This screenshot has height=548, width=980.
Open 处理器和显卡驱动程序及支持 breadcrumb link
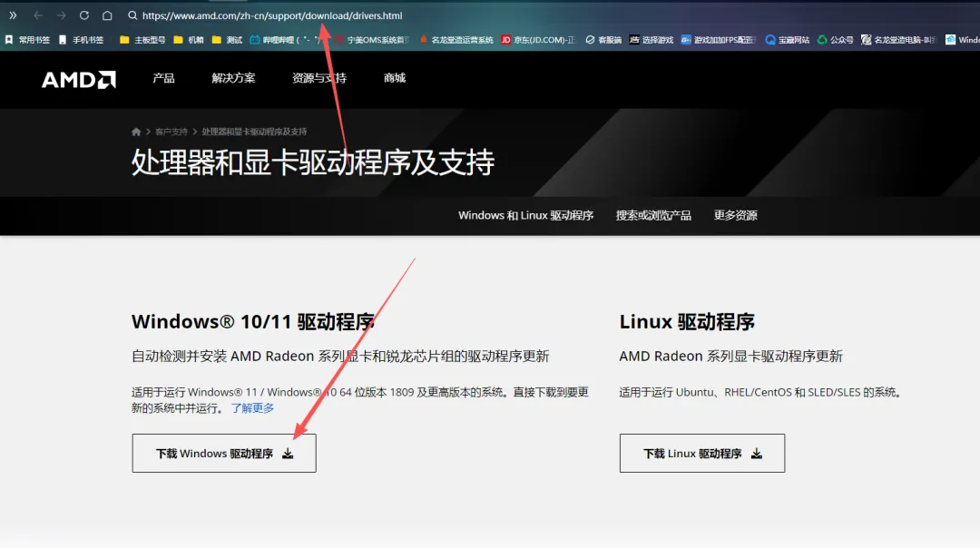click(x=254, y=132)
